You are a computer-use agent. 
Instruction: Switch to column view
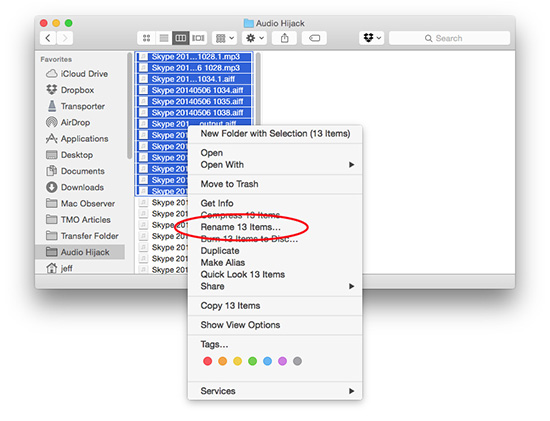coord(181,38)
